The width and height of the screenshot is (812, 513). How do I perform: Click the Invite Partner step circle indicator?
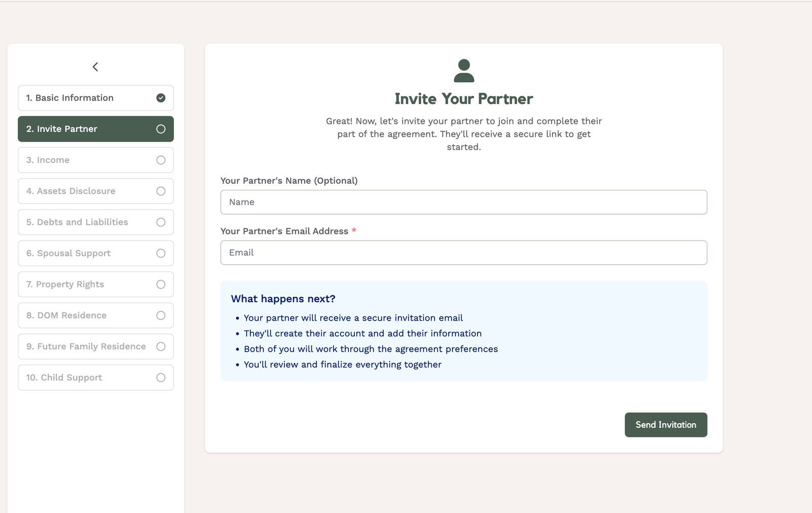coord(161,129)
